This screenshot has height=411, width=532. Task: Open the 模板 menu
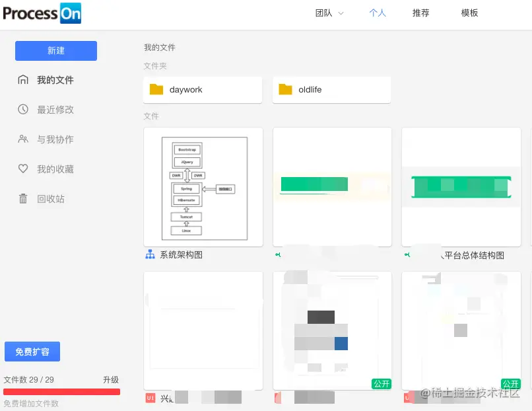[469, 13]
